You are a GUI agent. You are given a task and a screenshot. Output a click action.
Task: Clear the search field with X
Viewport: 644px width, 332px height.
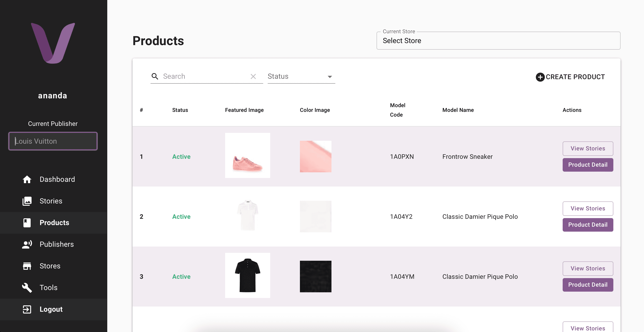click(x=253, y=76)
